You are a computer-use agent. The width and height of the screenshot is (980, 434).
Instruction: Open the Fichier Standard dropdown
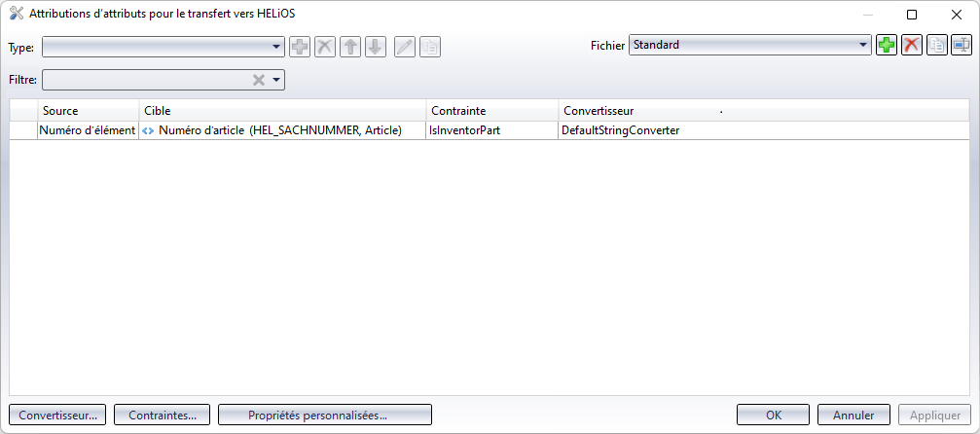click(x=750, y=45)
